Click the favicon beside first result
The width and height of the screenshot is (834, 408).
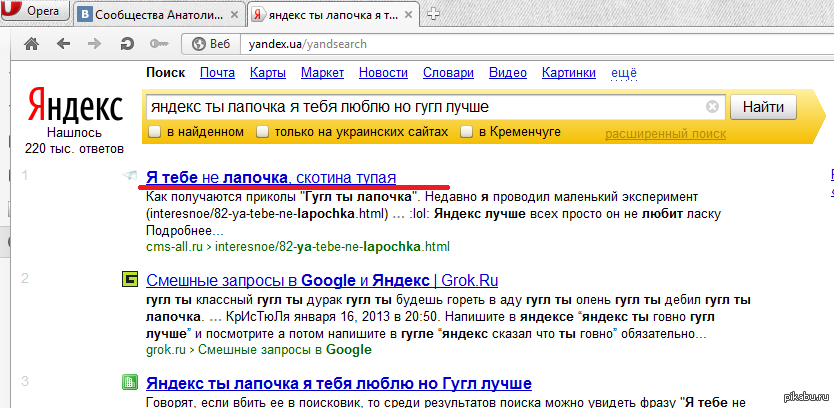130,176
